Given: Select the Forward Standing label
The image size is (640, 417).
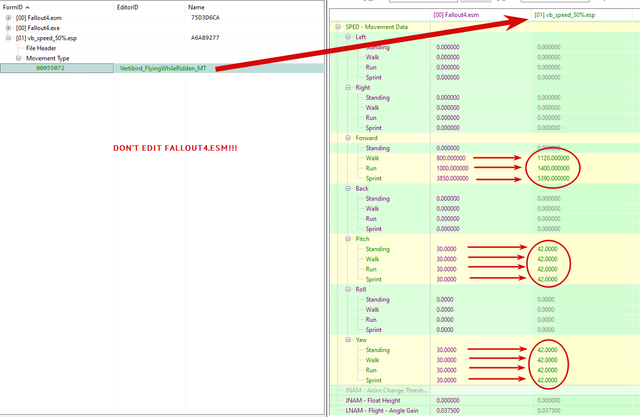Looking at the screenshot, I should (x=378, y=148).
